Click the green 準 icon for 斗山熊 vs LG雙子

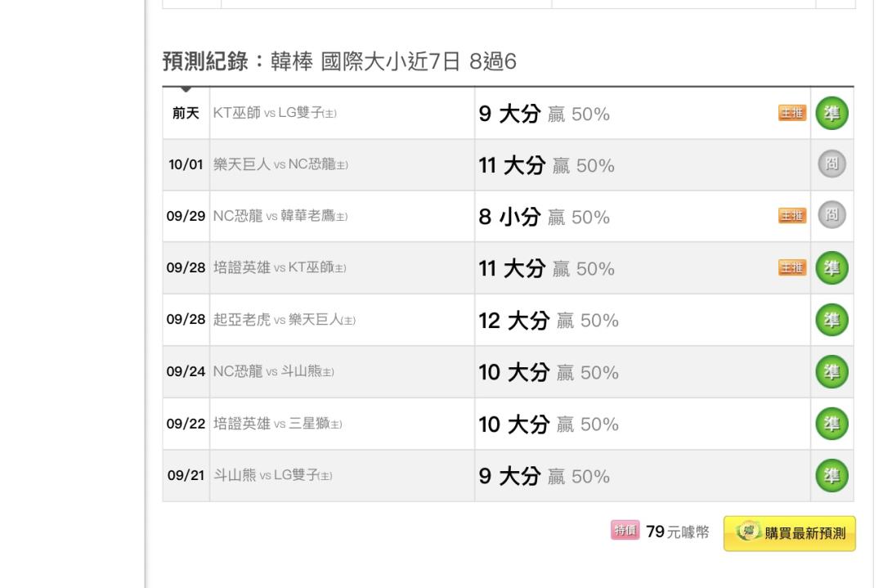coord(831,475)
